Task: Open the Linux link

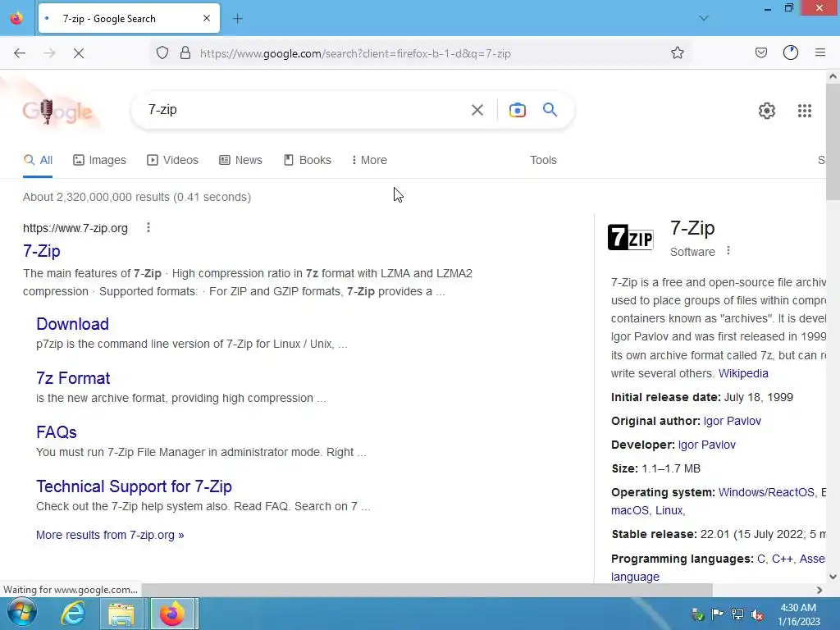Action: coord(669,510)
